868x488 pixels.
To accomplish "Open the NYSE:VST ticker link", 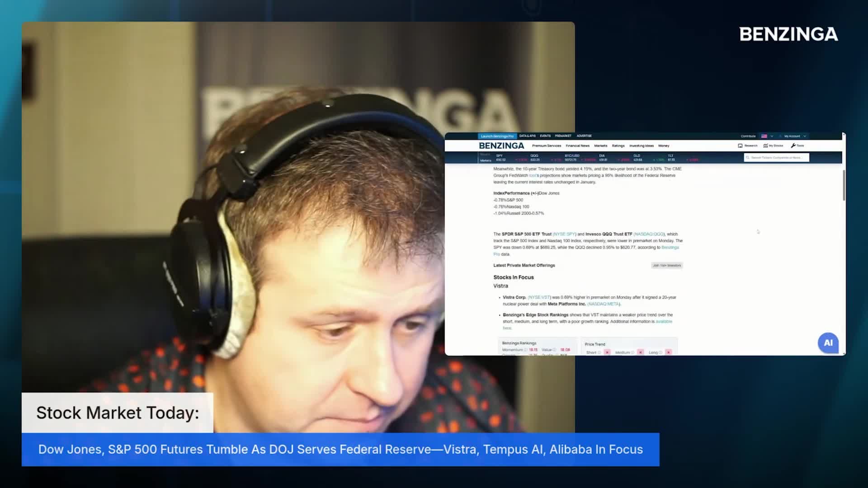I will tap(539, 297).
